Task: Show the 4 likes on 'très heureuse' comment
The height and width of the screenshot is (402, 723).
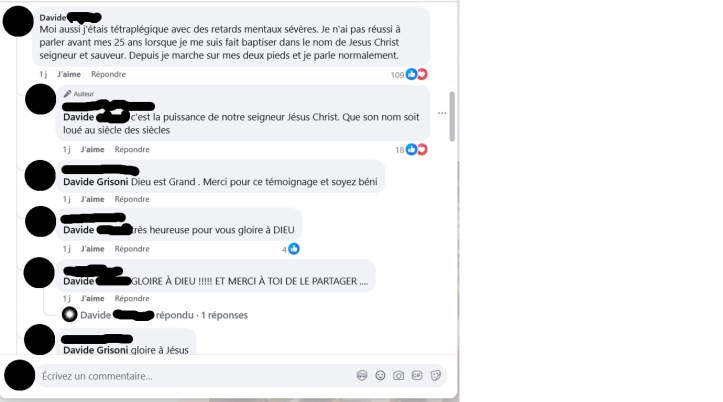Action: click(x=291, y=249)
